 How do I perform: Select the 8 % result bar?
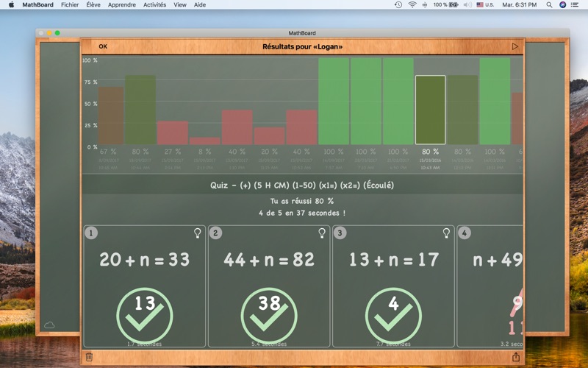(205, 141)
